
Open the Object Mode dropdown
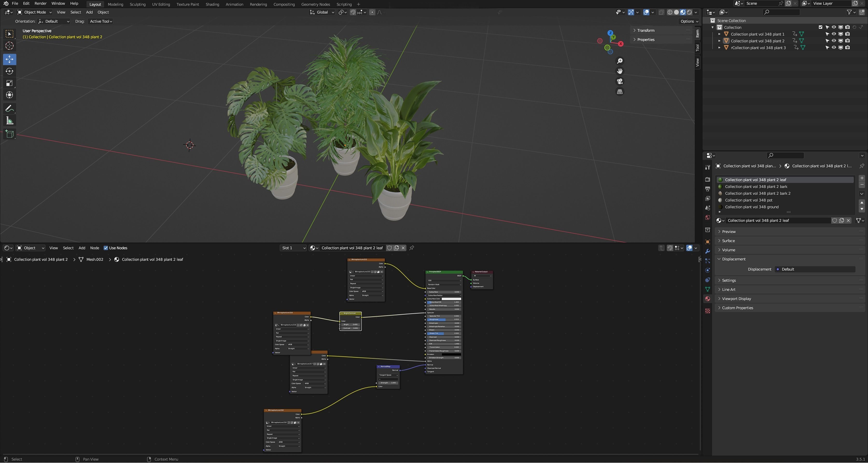click(x=34, y=12)
